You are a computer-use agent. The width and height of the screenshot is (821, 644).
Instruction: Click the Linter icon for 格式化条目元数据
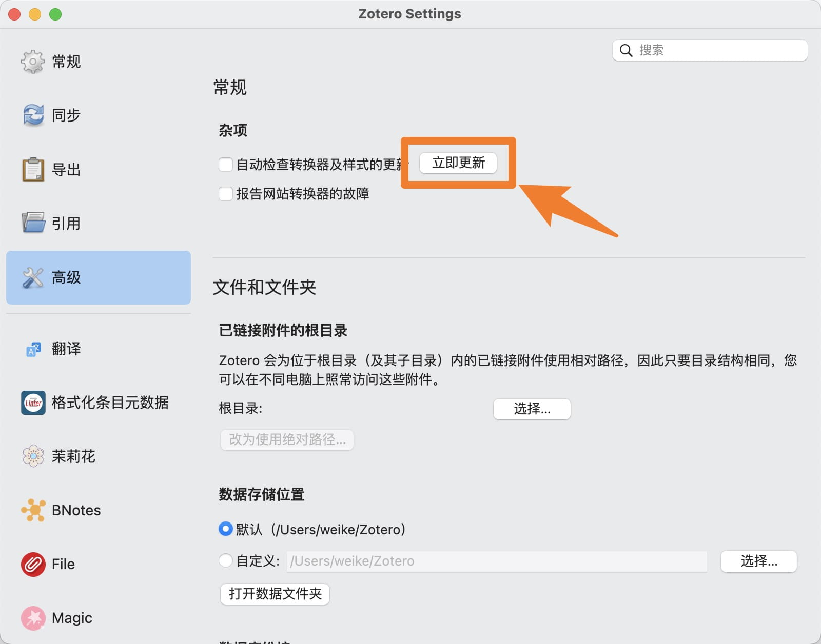pos(33,402)
